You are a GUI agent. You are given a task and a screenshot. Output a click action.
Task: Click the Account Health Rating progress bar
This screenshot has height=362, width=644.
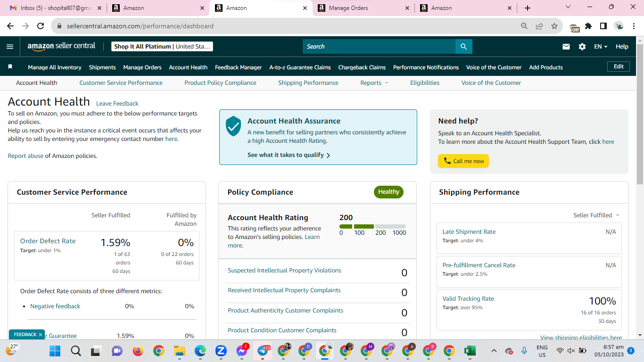coord(372,227)
